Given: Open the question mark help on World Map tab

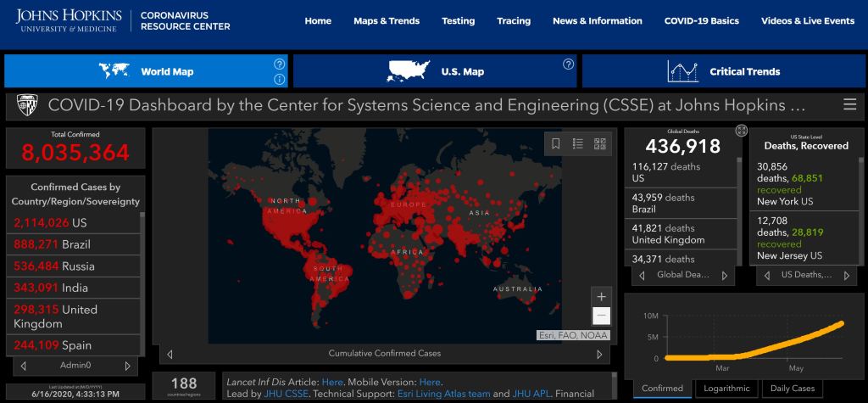Looking at the screenshot, I should [280, 64].
